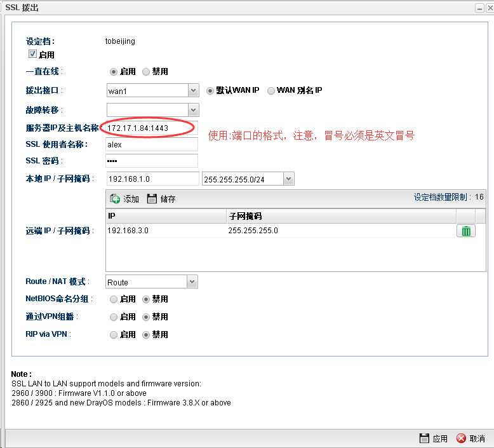Image resolution: width=494 pixels, height=448 pixels.
Task: Click the profile name tobeijing
Action: 120,41
